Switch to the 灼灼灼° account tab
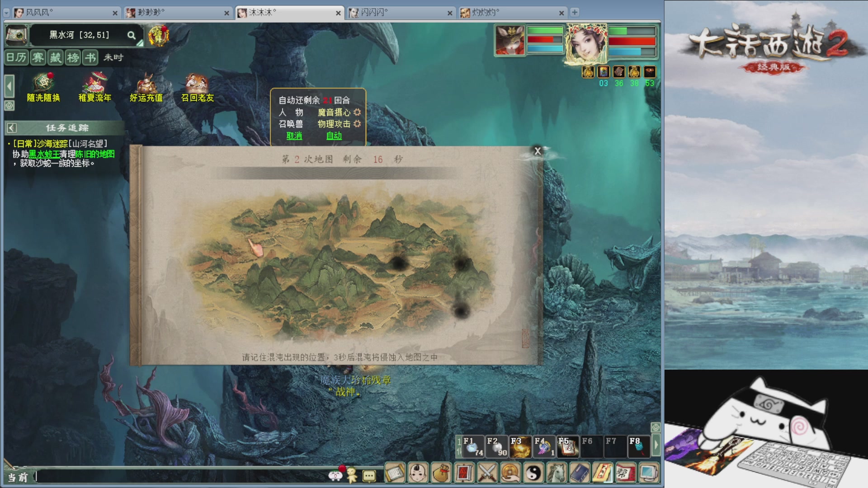Image resolution: width=868 pixels, height=488 pixels. [513, 13]
